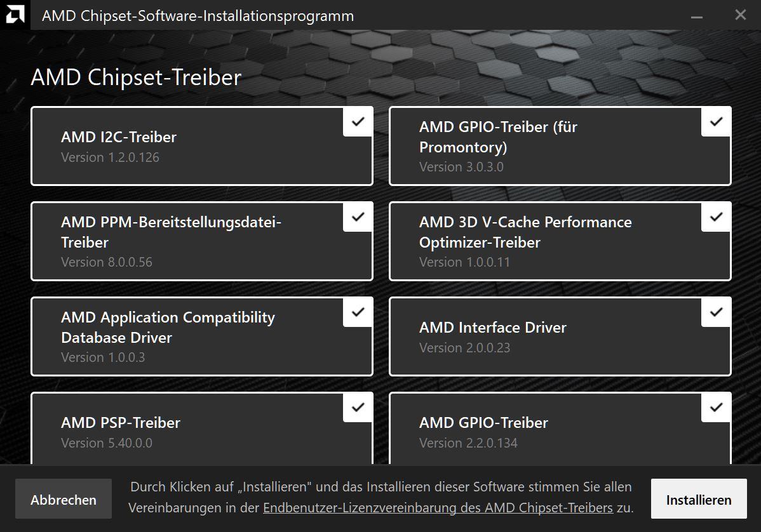This screenshot has width=761, height=532.
Task: Toggle AMD 3D V-Cache Performance Optimizer checkbox
Action: tap(716, 216)
